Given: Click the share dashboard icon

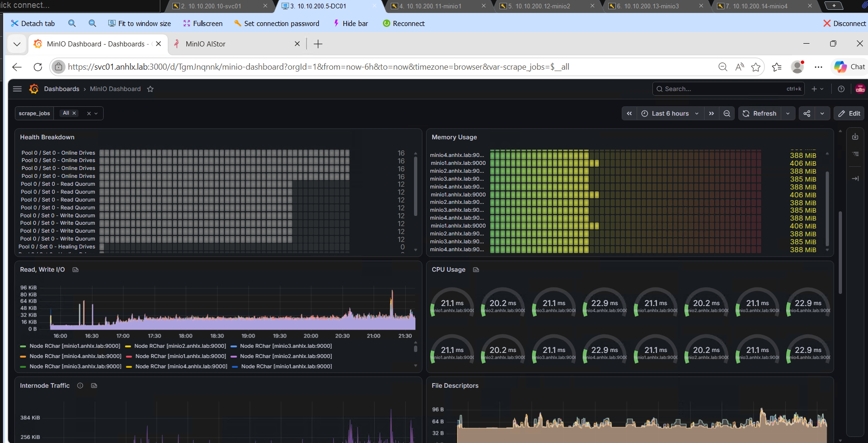Looking at the screenshot, I should tap(807, 113).
